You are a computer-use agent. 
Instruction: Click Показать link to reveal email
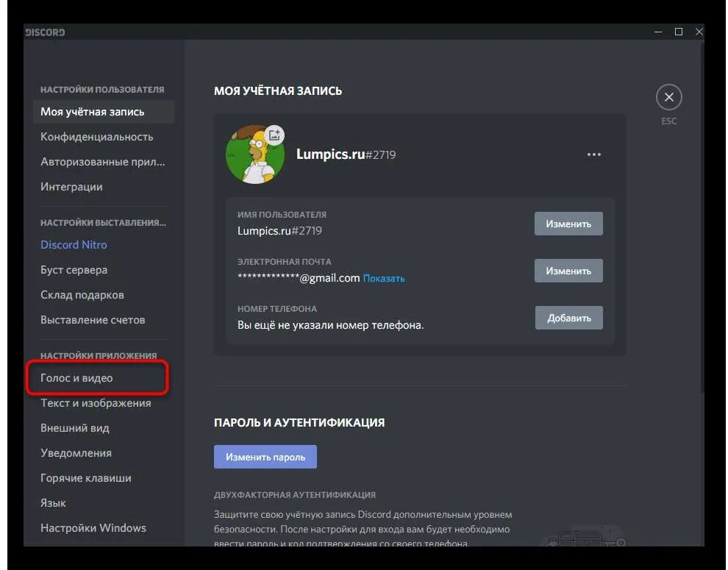[x=384, y=279]
